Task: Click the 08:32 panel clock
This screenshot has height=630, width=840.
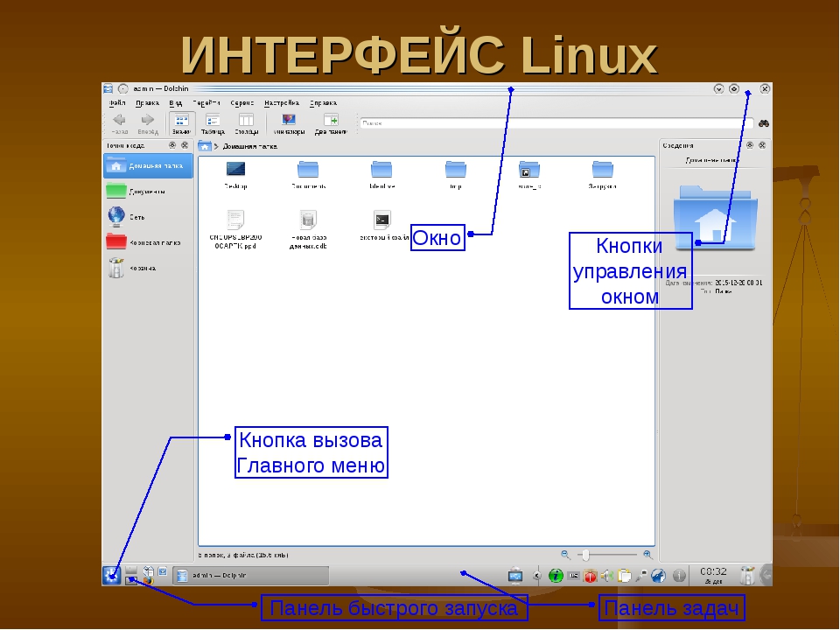Action: coord(714,575)
